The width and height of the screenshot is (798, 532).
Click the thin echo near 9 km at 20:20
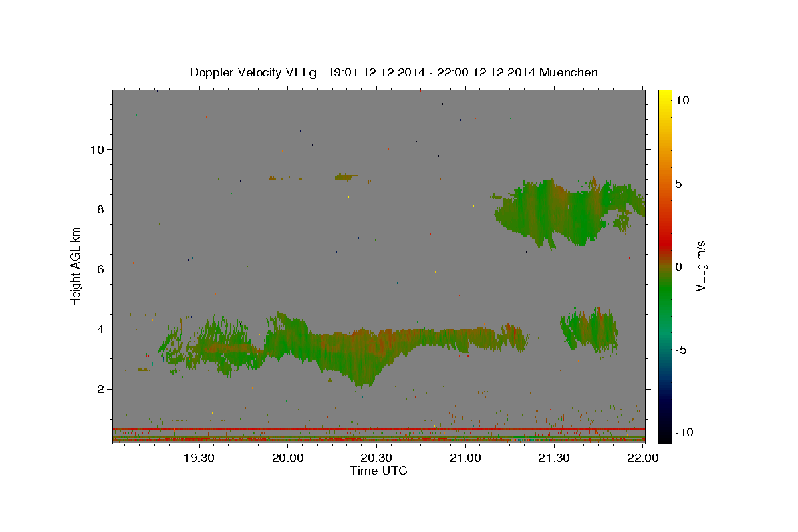346,177
